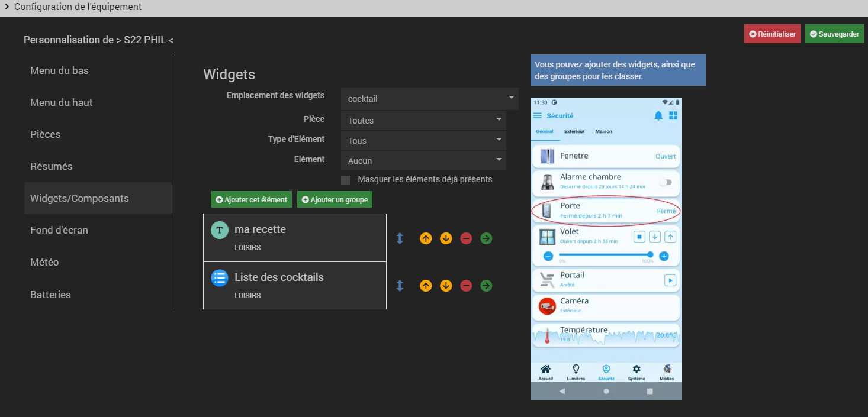Screen dimensions: 868x417
Task: Open the 'Emplacement des widgets' dropdown
Action: click(429, 99)
